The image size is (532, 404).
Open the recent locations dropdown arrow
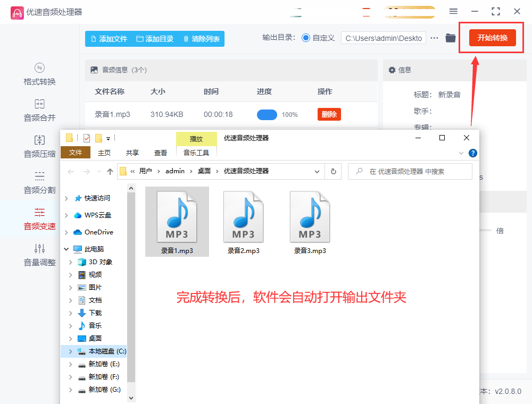coord(99,172)
